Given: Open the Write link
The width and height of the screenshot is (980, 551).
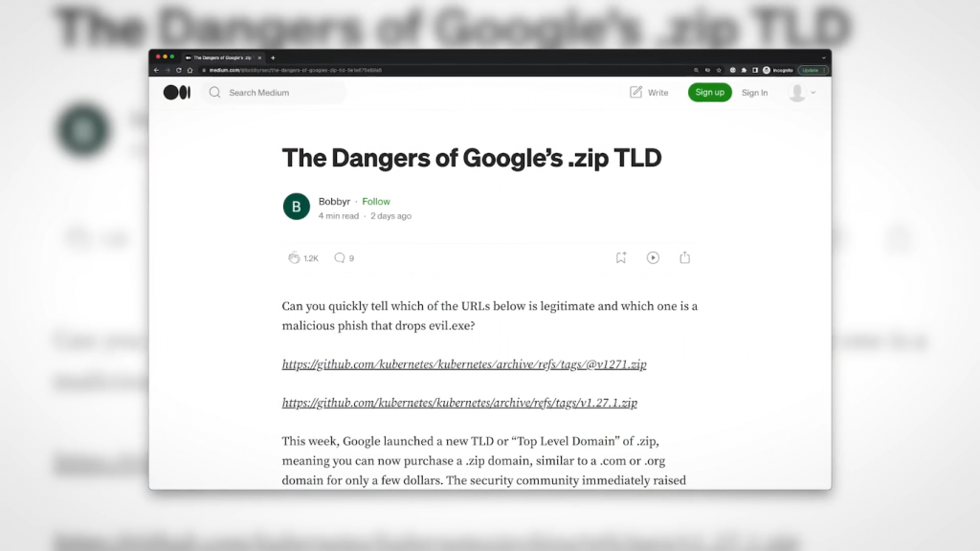Looking at the screenshot, I should [657, 93].
